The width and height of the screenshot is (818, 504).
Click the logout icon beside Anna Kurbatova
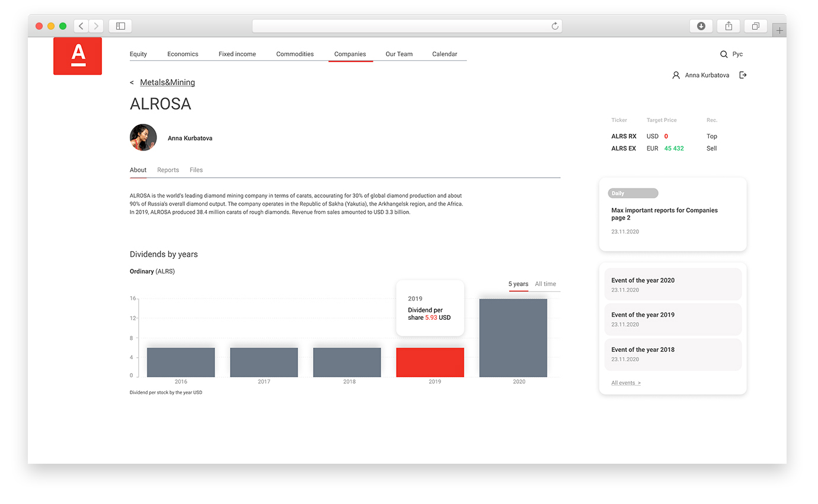click(x=743, y=75)
